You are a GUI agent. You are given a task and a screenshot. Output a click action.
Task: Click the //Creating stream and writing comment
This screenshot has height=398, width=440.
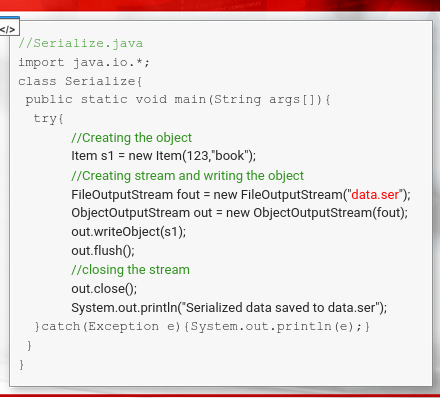point(188,176)
